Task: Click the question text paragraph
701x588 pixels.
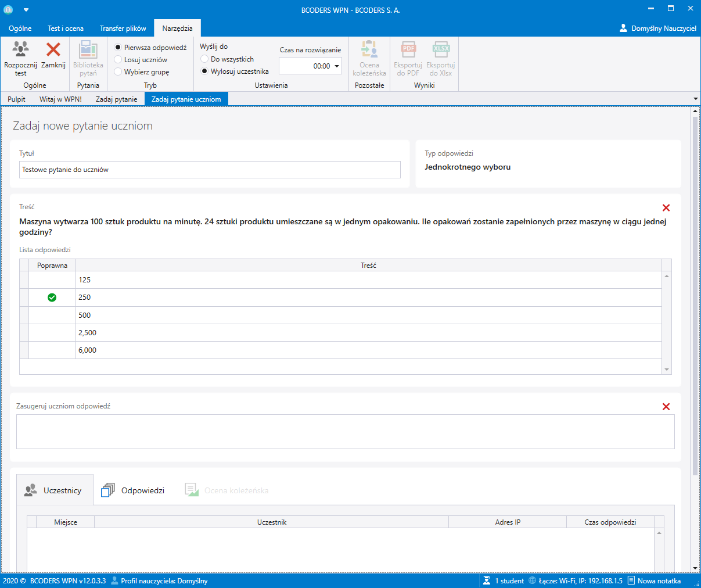Action: (343, 227)
